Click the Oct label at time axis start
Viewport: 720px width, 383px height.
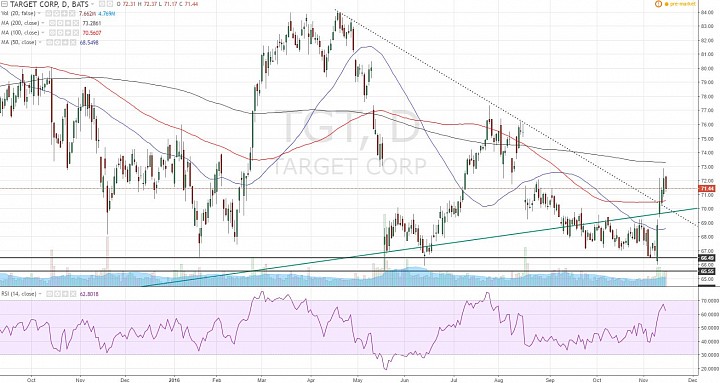point(32,380)
